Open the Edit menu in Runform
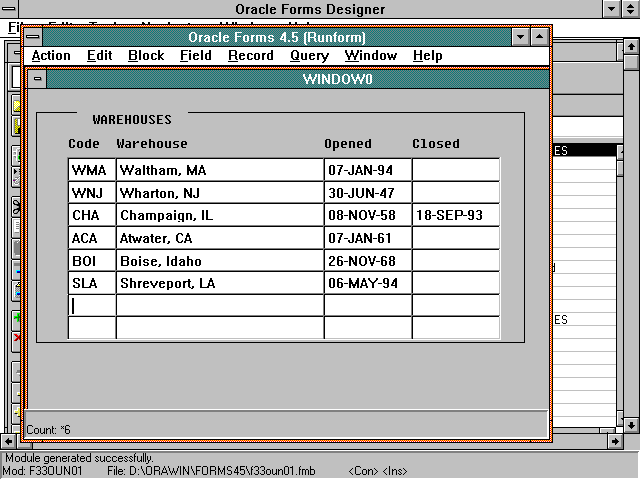 click(x=99, y=56)
